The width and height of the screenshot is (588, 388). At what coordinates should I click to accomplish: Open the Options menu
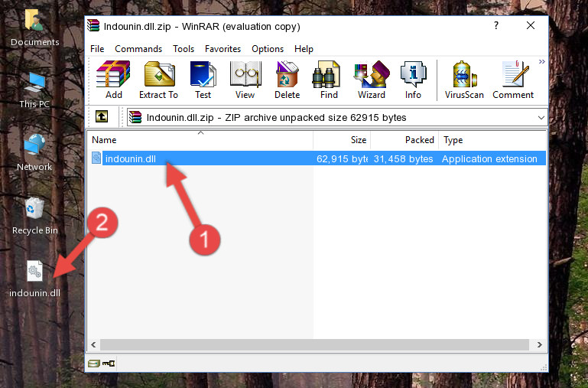(268, 49)
